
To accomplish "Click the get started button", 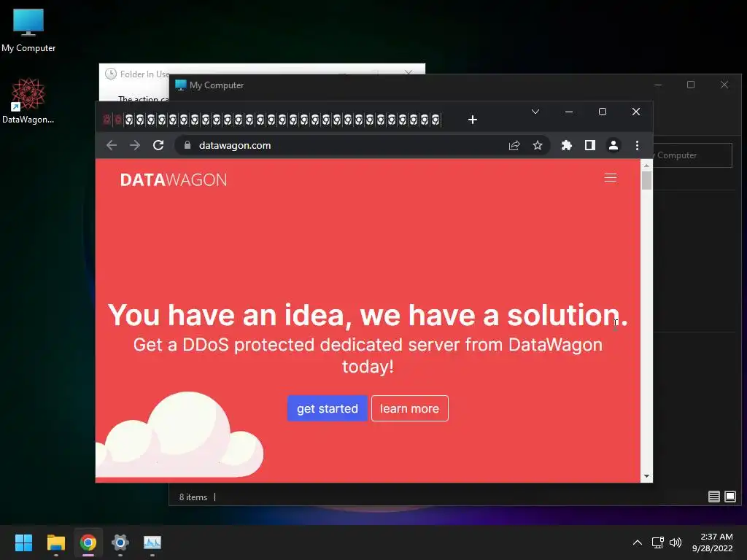I will pyautogui.click(x=328, y=408).
